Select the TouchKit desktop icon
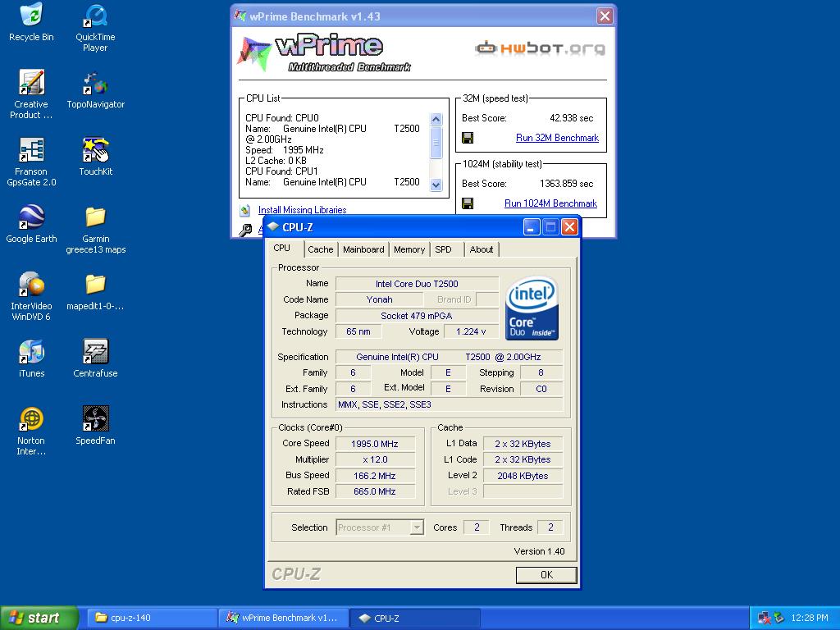840x630 pixels. [x=95, y=150]
